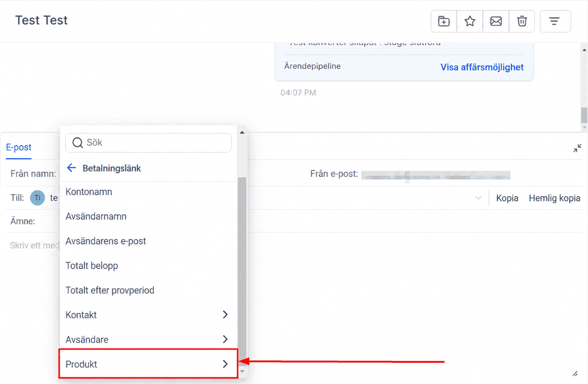Go back using Betalningslänk arrow

click(71, 168)
